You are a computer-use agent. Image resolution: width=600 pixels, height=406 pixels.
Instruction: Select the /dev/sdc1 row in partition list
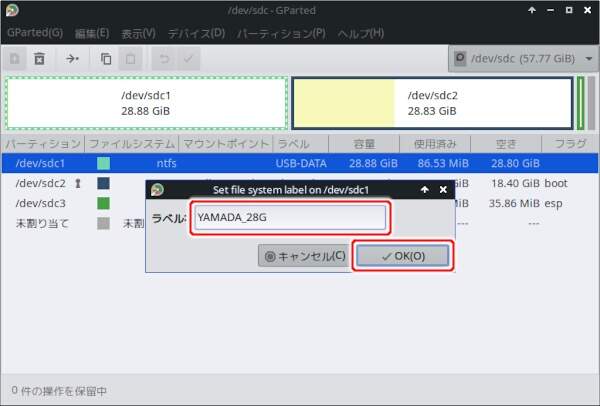(300, 163)
